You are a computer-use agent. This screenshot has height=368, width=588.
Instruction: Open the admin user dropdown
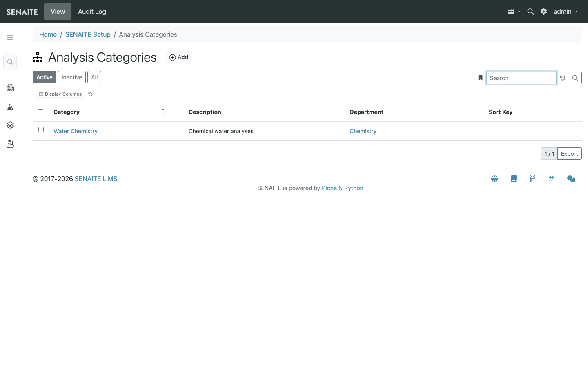(x=566, y=11)
